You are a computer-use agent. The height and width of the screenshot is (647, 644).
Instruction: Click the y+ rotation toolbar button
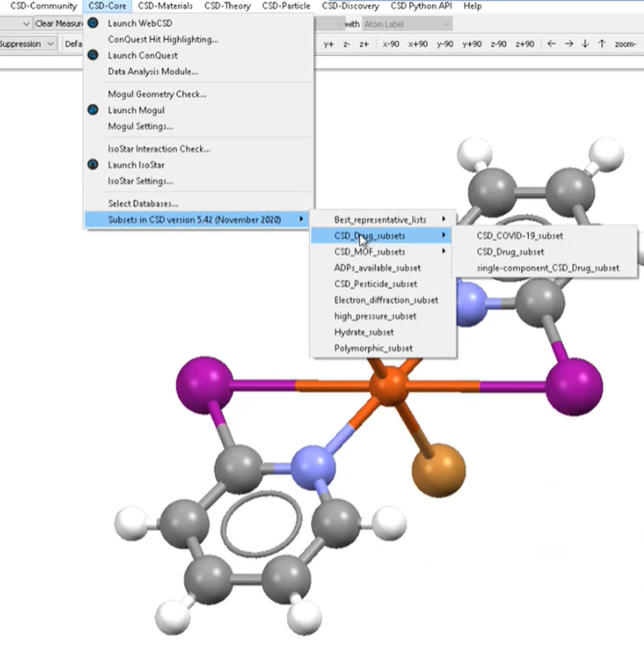[328, 44]
